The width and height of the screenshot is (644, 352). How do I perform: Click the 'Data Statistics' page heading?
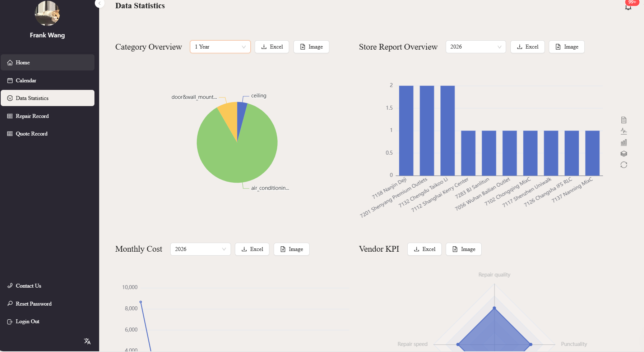point(140,6)
